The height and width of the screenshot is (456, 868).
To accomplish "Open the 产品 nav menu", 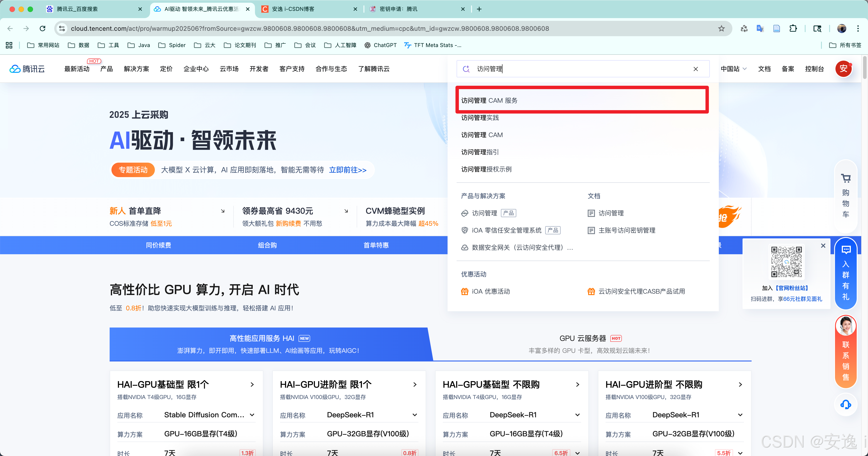I will [106, 69].
